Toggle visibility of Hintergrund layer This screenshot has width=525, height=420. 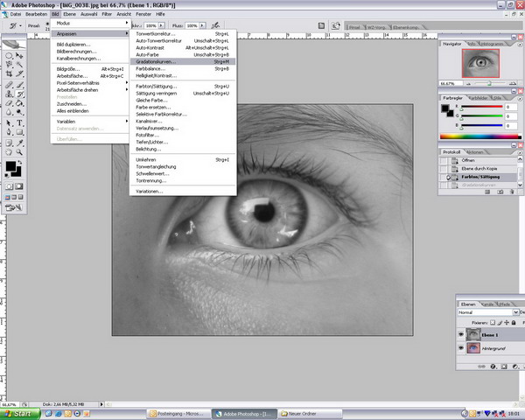click(461, 348)
